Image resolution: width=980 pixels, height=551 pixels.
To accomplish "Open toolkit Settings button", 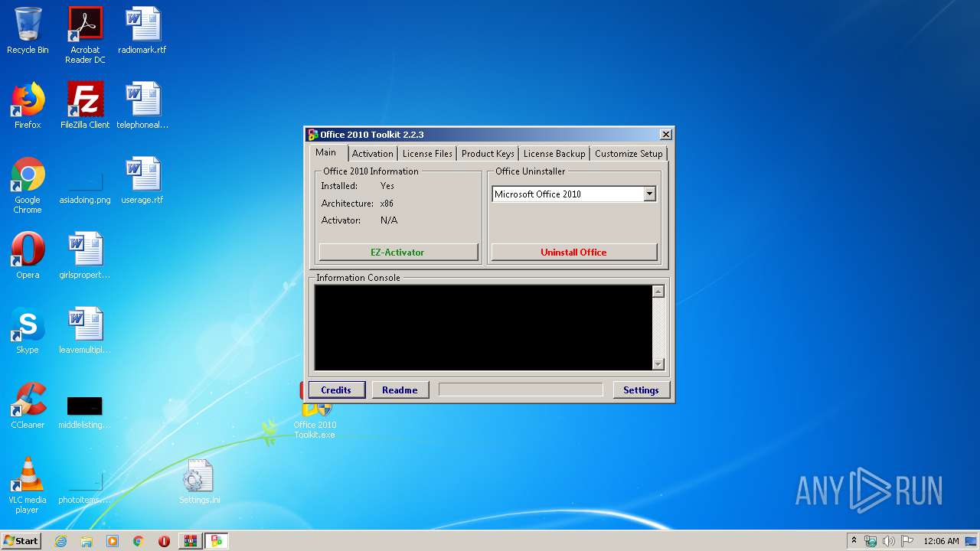I will [x=641, y=390].
